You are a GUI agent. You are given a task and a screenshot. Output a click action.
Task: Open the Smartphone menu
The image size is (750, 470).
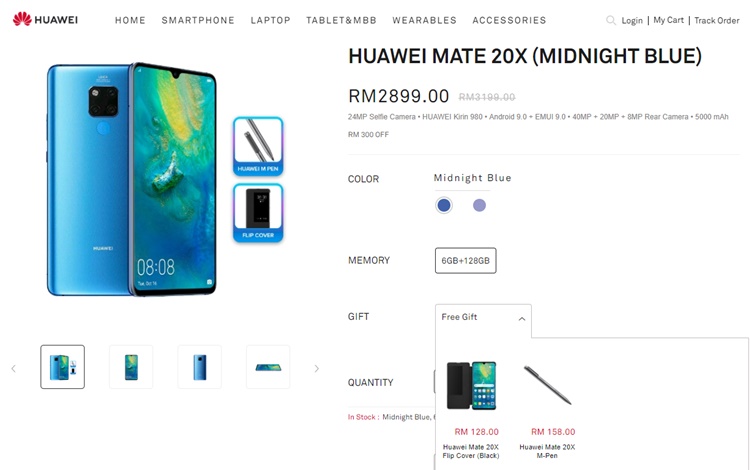coord(198,21)
